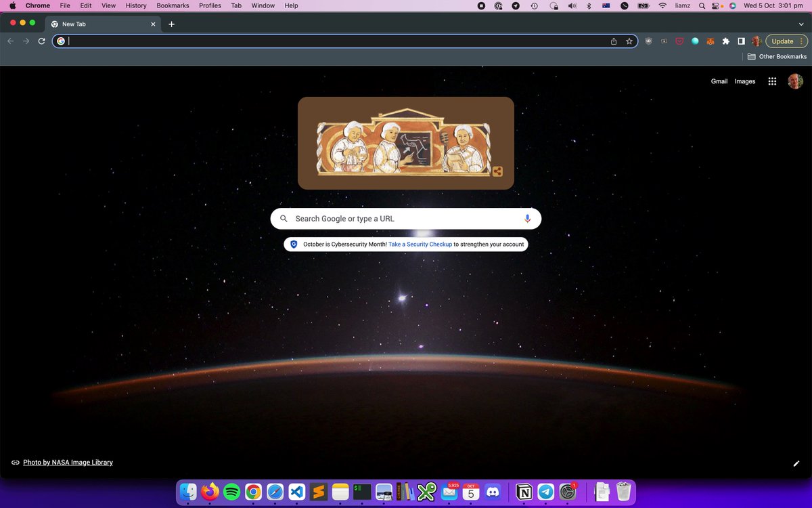The image size is (812, 508).
Task: Open Calendar from the dock
Action: point(471,491)
